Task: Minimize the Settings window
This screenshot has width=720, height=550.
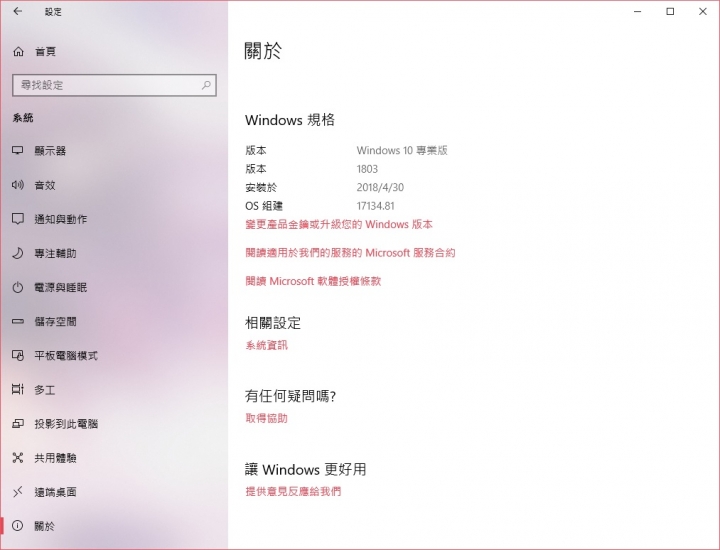Action: 637,11
